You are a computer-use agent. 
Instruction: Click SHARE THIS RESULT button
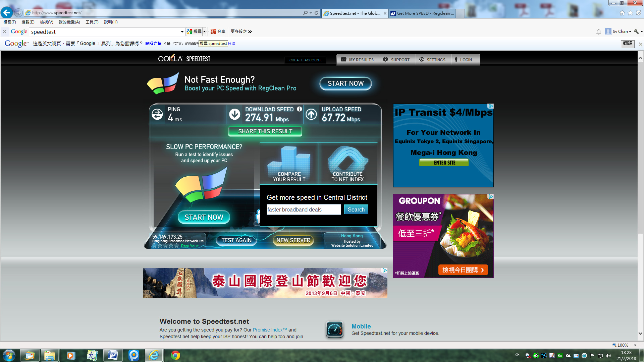click(x=265, y=131)
